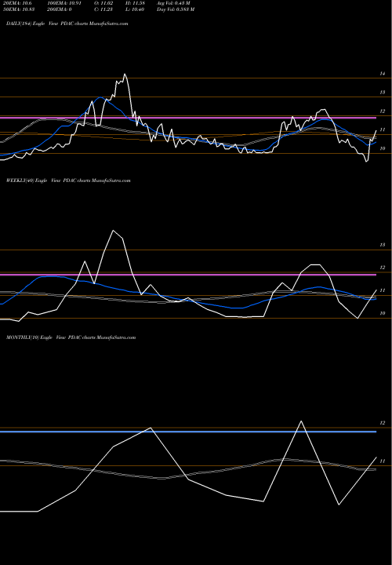Click the 13 price label on daily chart
Viewport: 392px width, 565px height.
point(383,93)
